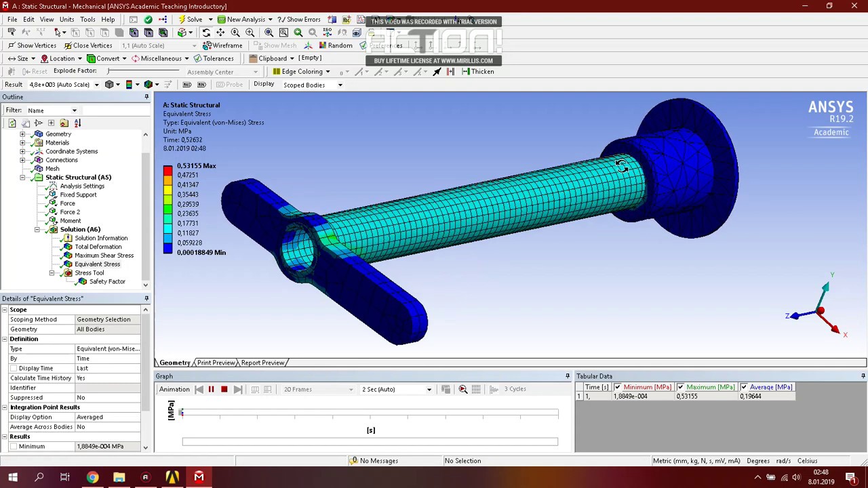Toggle the Minimum [MPa] column checkbox
The height and width of the screenshot is (488, 868).
[x=617, y=387]
